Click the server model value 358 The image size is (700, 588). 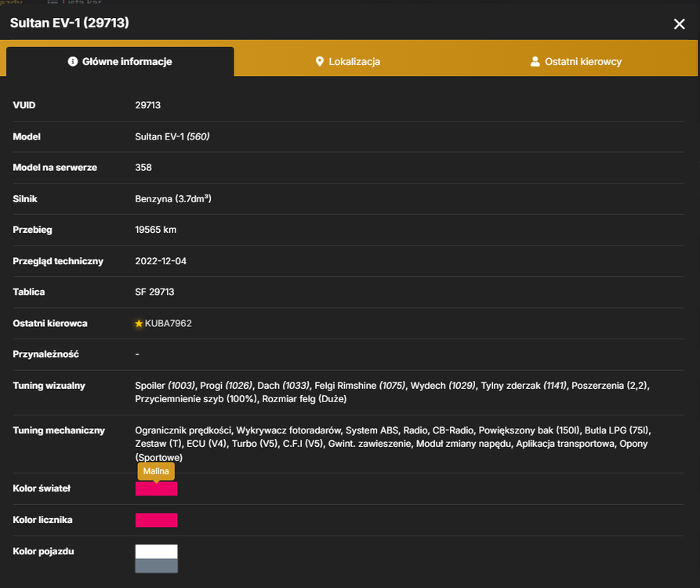tap(143, 168)
